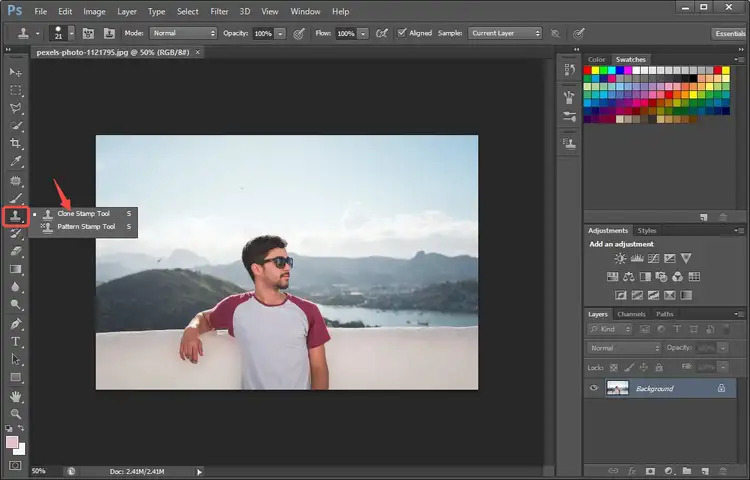Add a Color Balance adjustment
The width and height of the screenshot is (750, 480).
tap(629, 277)
